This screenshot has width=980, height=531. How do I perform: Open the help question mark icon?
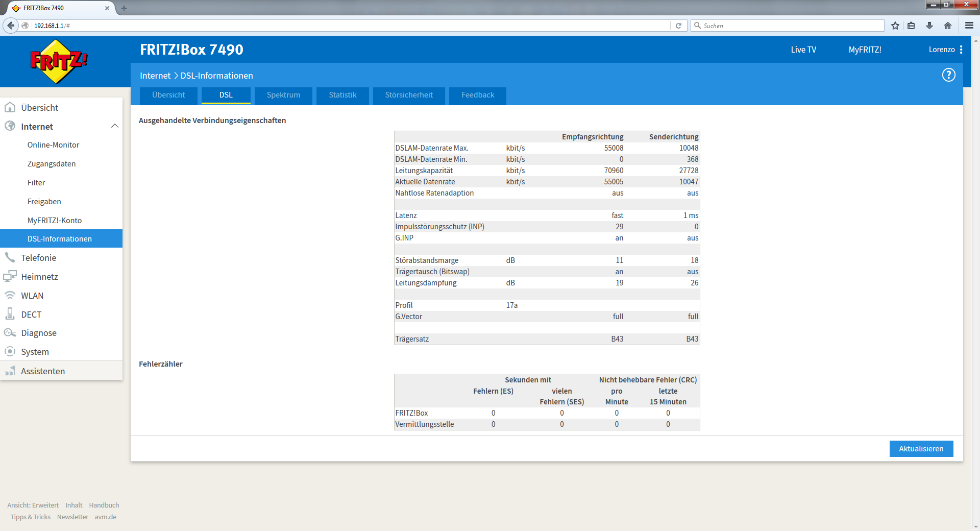(x=948, y=75)
